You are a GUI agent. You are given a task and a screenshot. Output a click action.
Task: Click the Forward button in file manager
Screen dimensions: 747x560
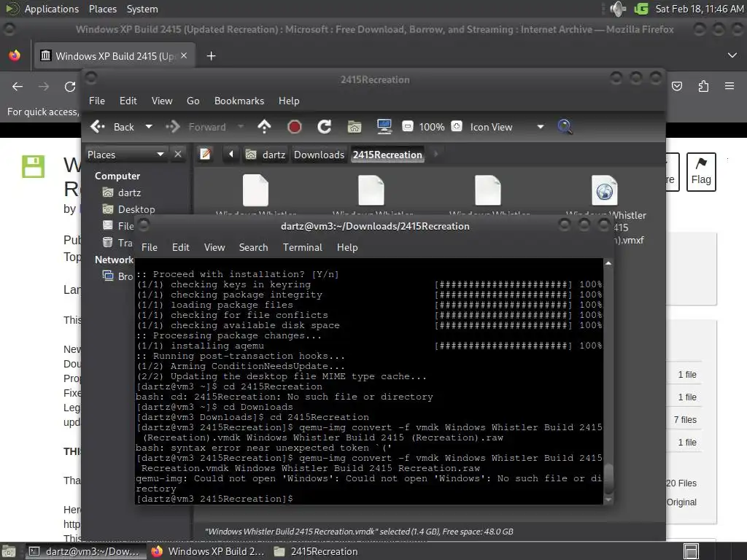(x=196, y=127)
